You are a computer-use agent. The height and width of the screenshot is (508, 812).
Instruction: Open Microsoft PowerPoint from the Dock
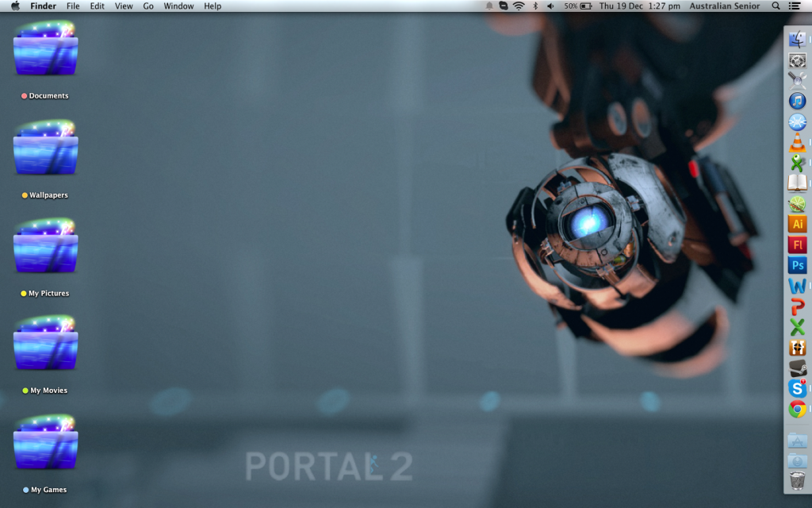tap(797, 306)
